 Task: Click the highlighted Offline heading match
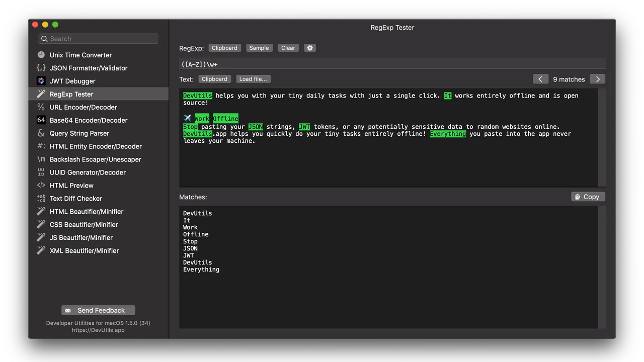225,119
